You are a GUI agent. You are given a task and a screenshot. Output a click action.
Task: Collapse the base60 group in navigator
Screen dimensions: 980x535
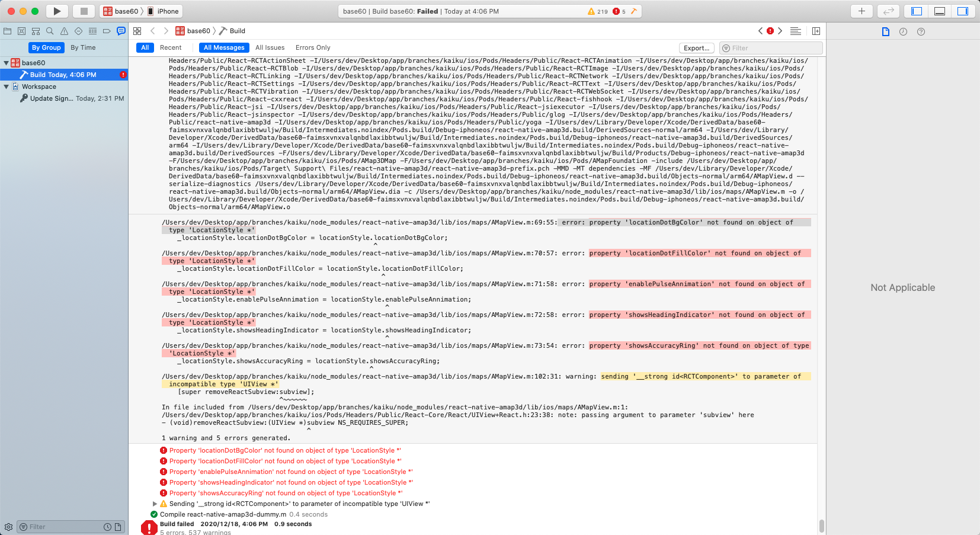[6, 63]
